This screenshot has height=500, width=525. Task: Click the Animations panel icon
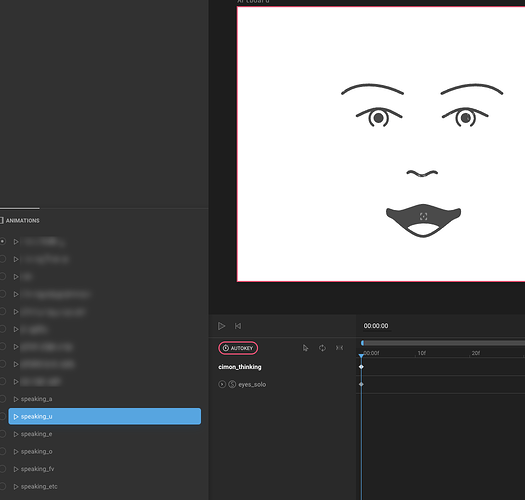(x=1, y=220)
